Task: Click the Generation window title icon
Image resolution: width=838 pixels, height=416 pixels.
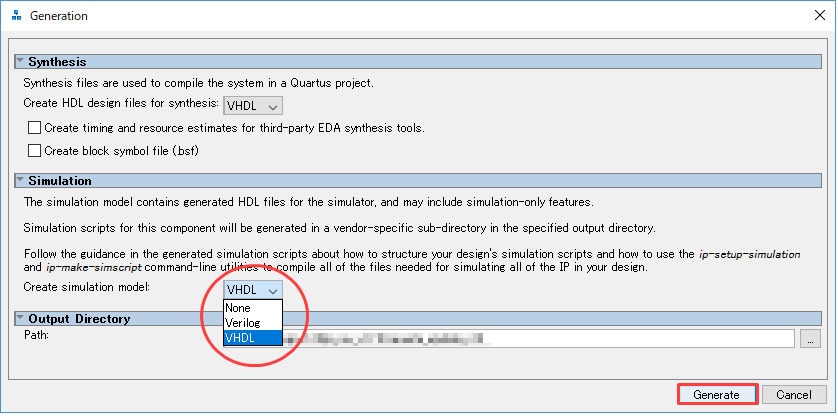Action: [15, 16]
